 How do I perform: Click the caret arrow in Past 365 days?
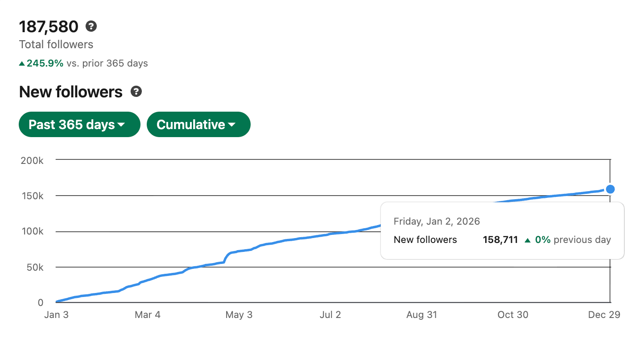[121, 125]
